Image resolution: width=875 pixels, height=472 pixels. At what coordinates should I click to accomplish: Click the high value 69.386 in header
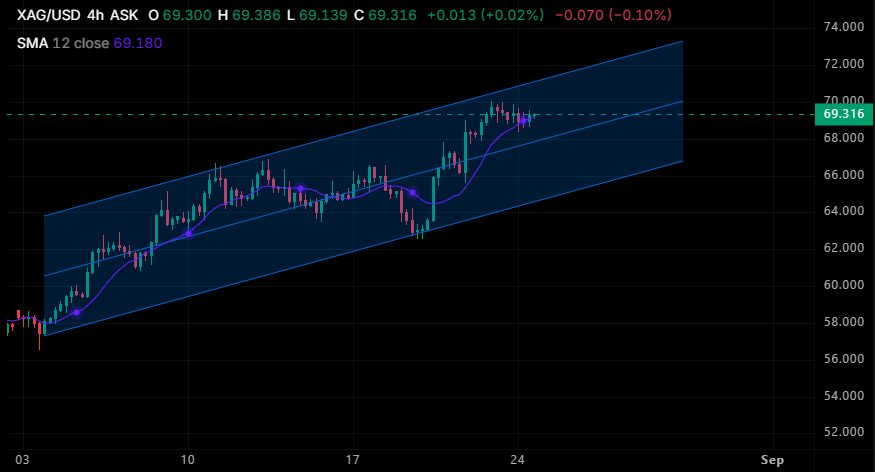(256, 15)
